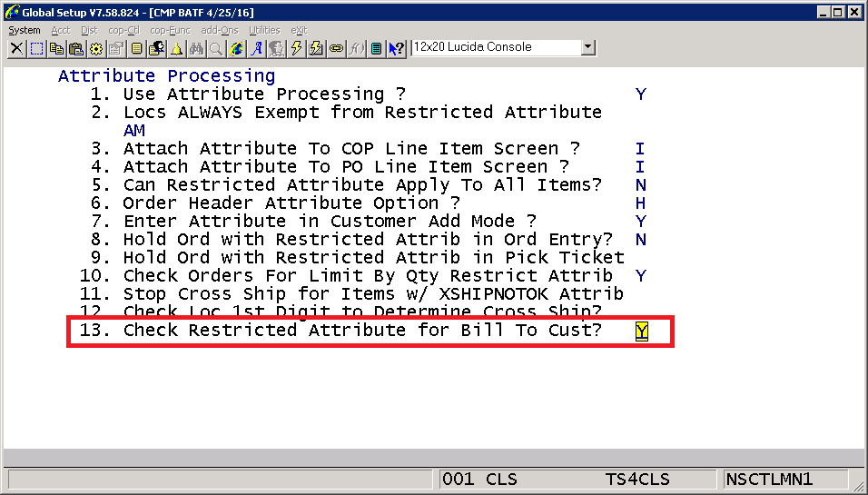Select the dotted rectangle mark tool
Image resolution: width=868 pixels, height=495 pixels.
pos(36,48)
